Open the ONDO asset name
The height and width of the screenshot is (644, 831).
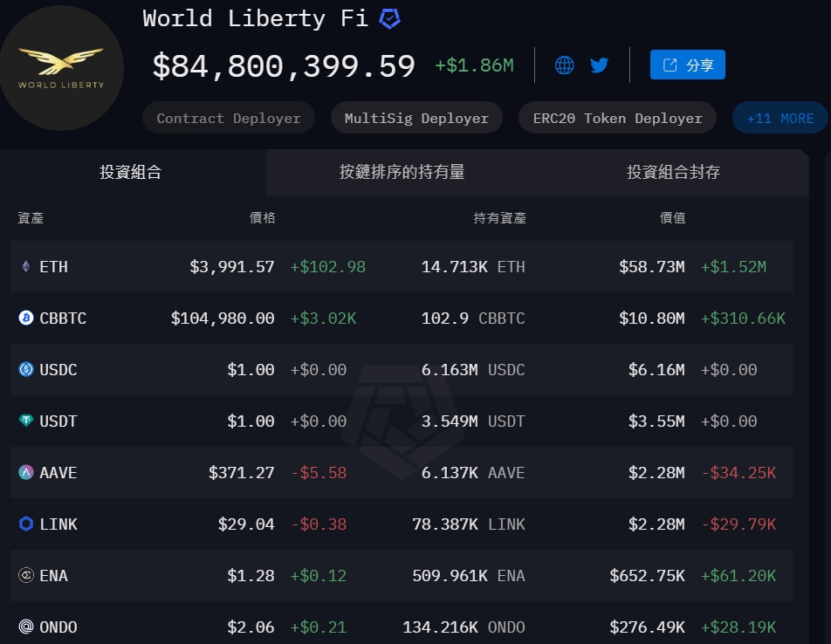(58, 627)
